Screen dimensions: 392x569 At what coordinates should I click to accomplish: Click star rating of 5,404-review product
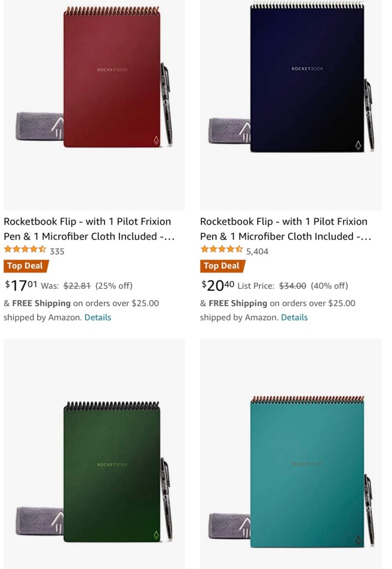pos(222,250)
